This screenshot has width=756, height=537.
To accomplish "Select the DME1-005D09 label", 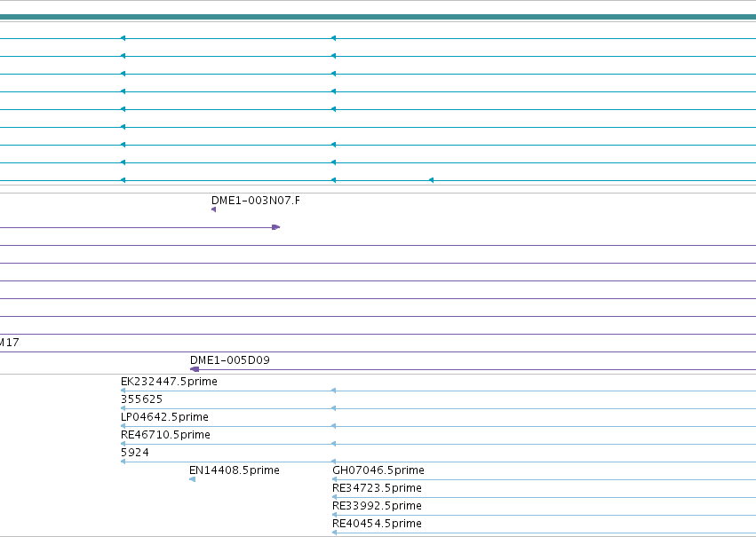I will coord(230,360).
